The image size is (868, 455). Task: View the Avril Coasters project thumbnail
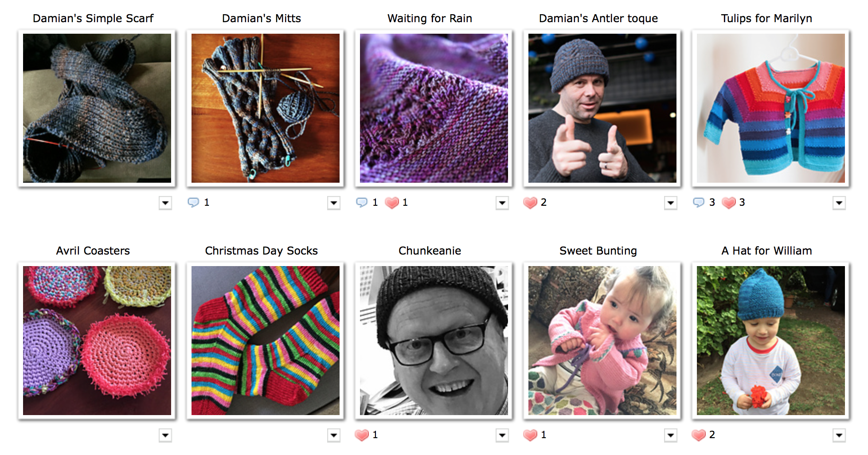(97, 341)
